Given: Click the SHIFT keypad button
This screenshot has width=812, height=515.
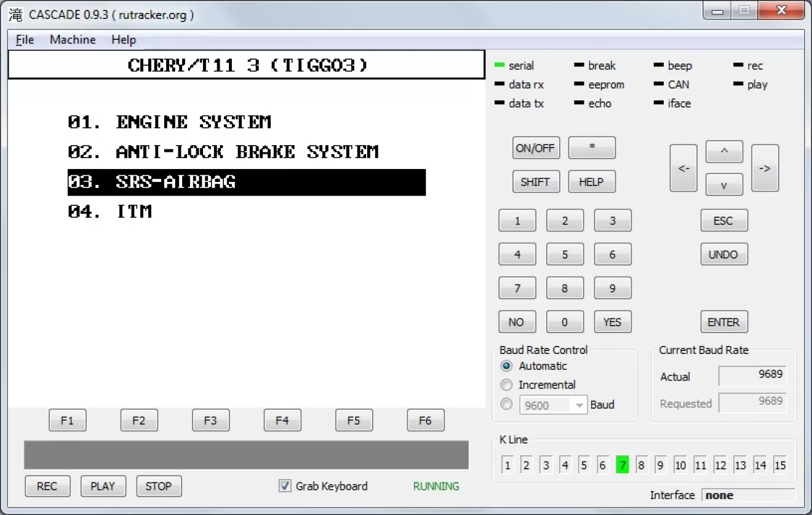Looking at the screenshot, I should [535, 182].
